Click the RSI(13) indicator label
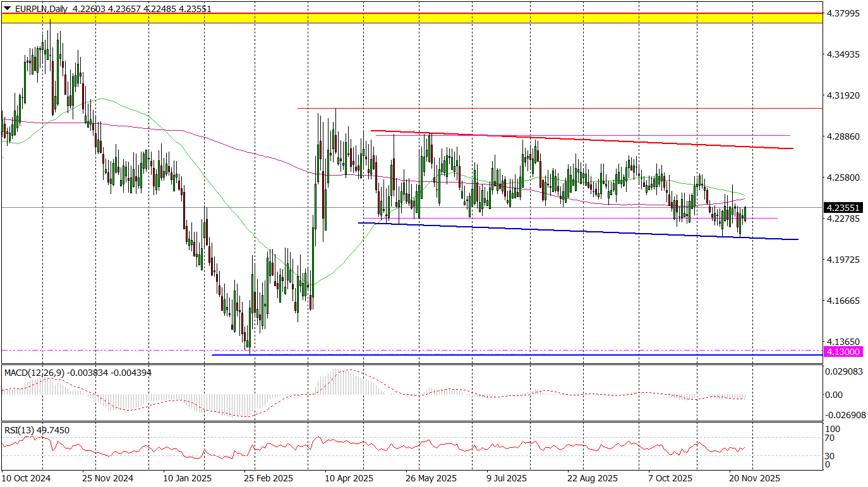The height and width of the screenshot is (487, 868). [20, 430]
